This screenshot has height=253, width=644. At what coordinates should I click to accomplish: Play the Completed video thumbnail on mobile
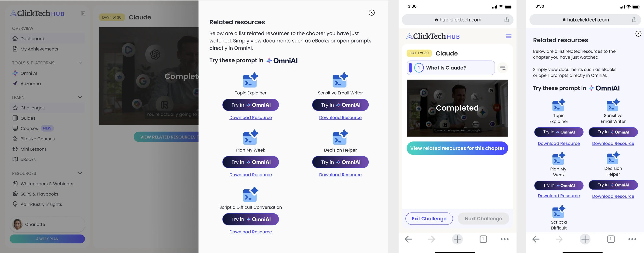pyautogui.click(x=457, y=108)
